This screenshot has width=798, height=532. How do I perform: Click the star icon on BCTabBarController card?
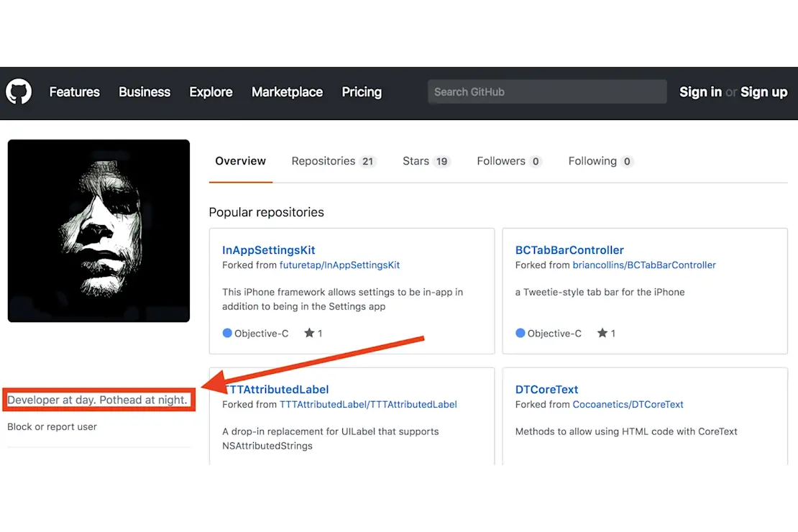click(602, 333)
